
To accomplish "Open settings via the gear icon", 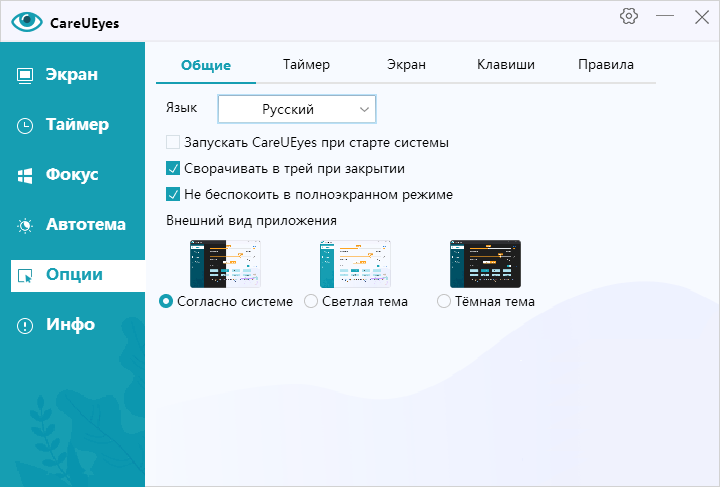I will coord(629,17).
